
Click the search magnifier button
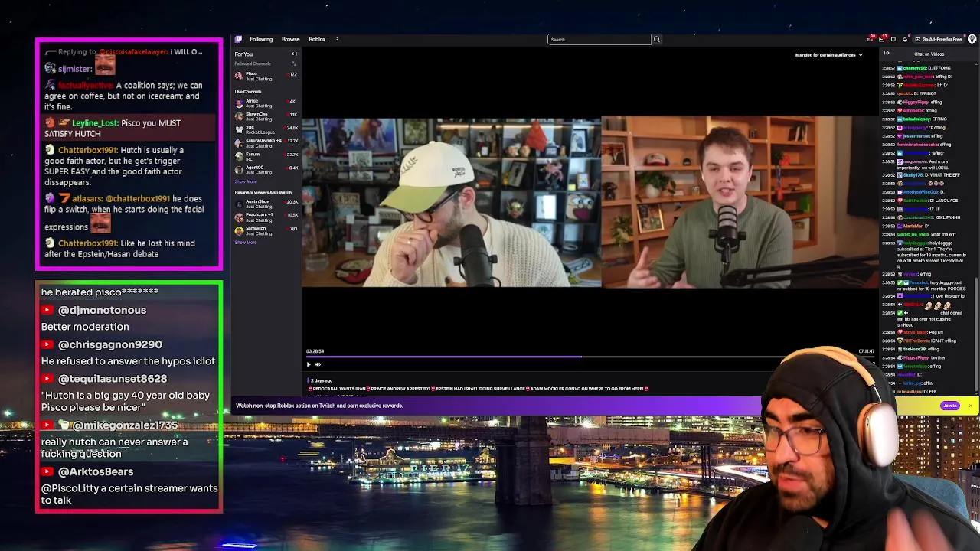[656, 39]
